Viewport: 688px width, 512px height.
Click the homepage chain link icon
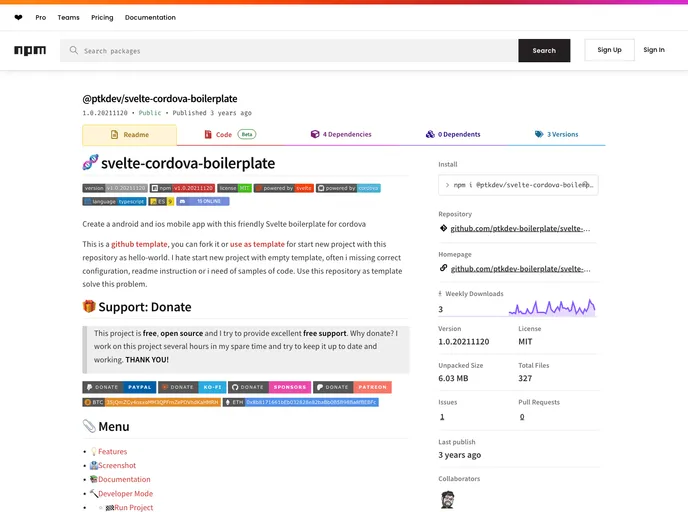pyautogui.click(x=443, y=268)
